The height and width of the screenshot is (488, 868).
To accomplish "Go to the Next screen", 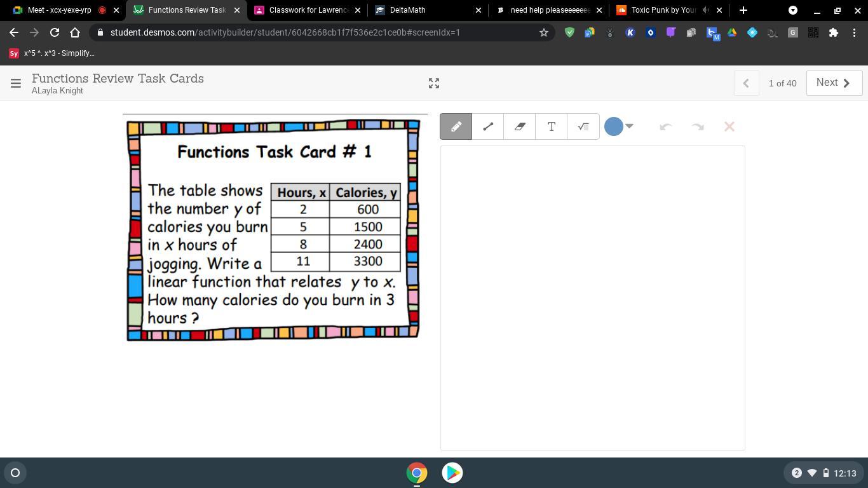I will 834,83.
